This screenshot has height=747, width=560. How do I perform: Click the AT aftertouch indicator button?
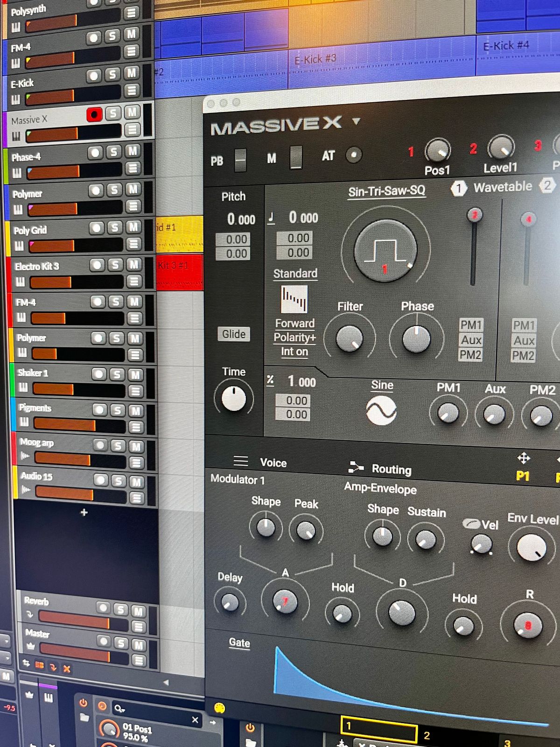tap(354, 155)
